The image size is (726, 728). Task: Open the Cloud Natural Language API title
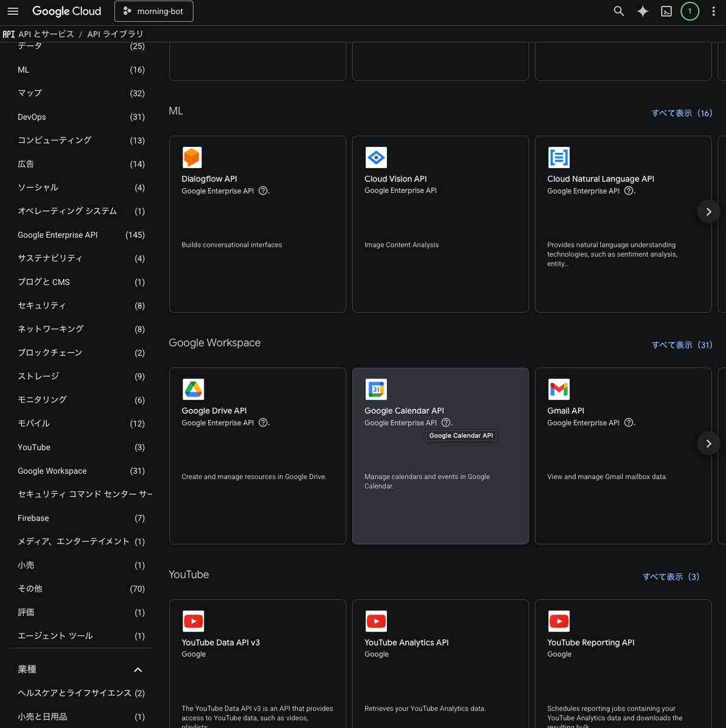pos(600,179)
